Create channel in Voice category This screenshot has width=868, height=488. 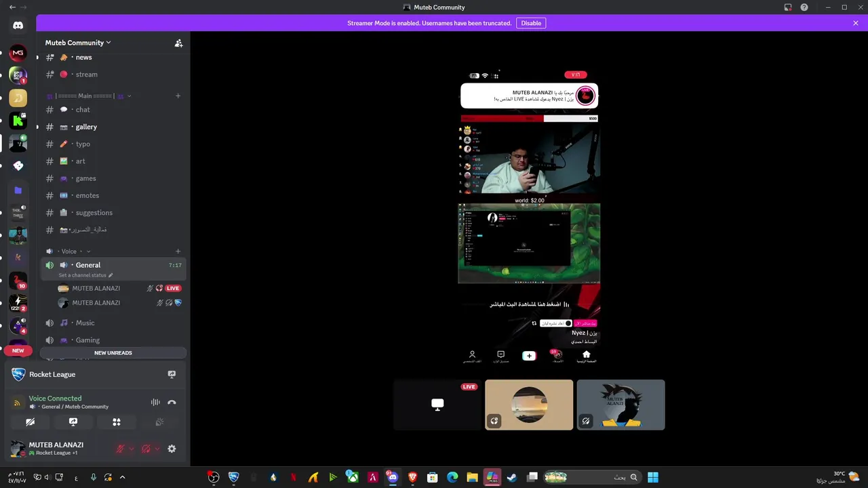pos(178,251)
